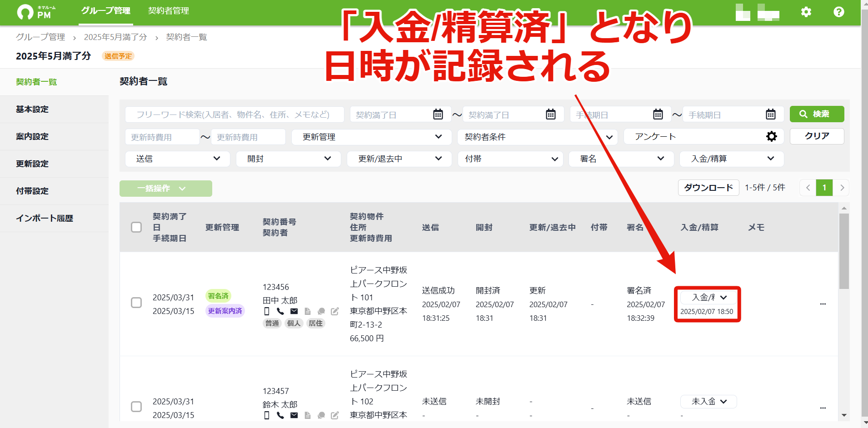Open the 入金/精算 filter dropdown
The width and height of the screenshot is (868, 428).
[x=732, y=159]
